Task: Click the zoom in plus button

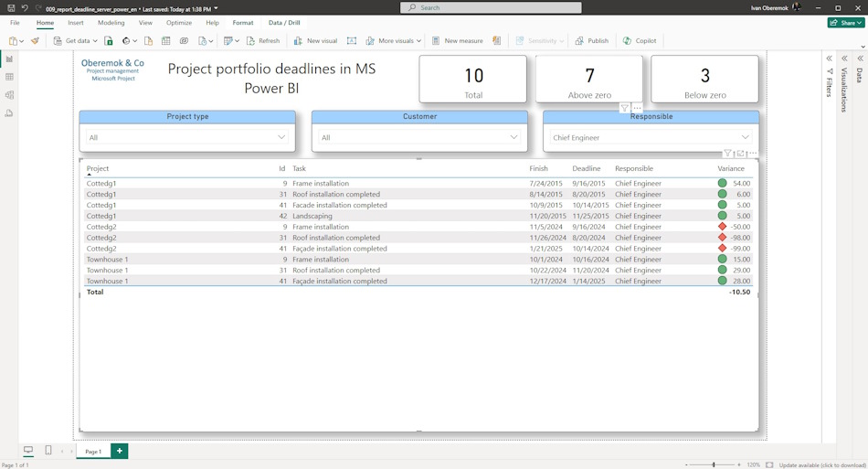Action: [739, 465]
